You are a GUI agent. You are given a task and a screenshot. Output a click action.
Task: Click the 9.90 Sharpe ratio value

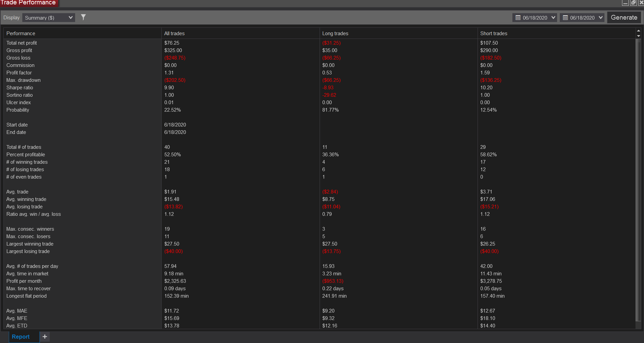point(169,88)
